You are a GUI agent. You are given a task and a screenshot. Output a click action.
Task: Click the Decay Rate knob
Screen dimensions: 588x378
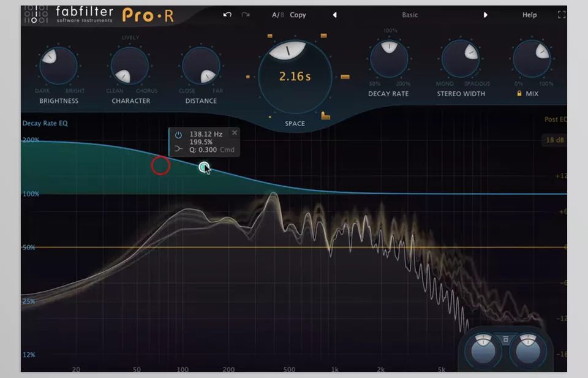pyautogui.click(x=390, y=59)
